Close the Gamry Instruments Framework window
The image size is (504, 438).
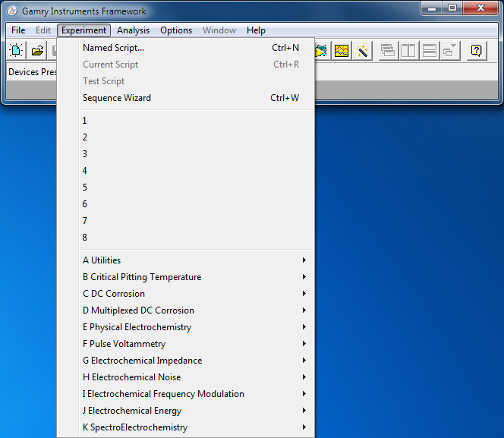pos(480,8)
